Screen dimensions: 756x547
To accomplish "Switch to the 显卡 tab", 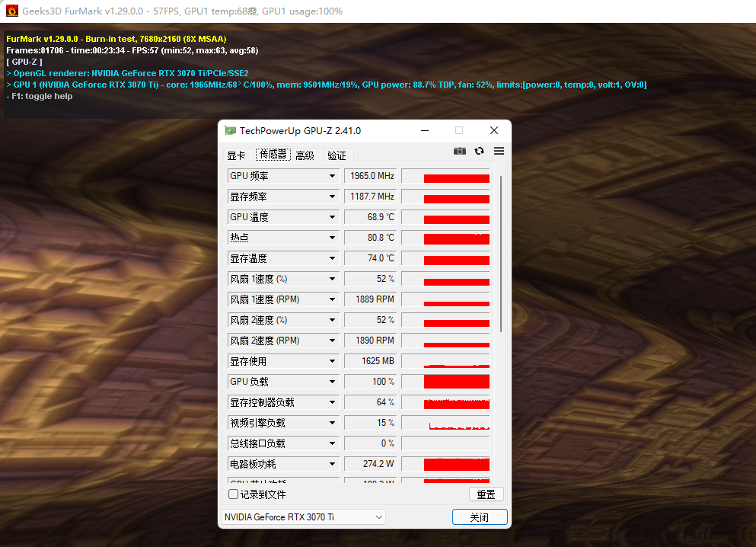I will point(236,155).
